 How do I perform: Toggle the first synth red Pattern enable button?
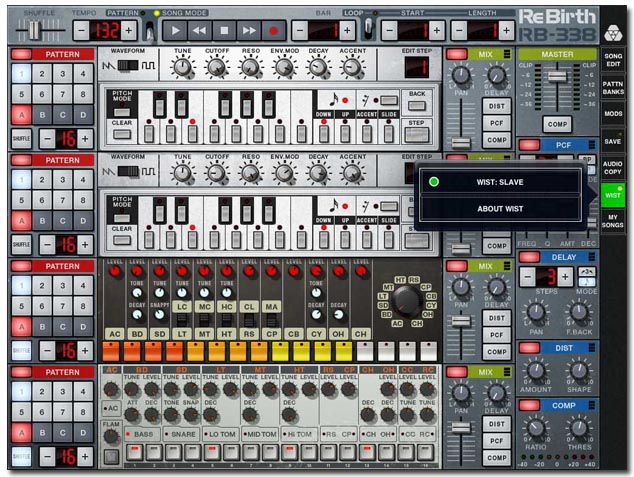[21, 54]
